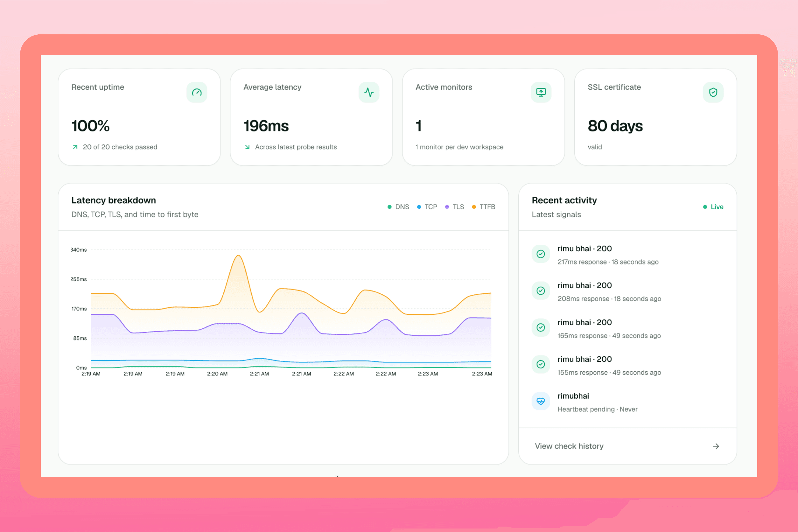
Task: Click the TTFB peak on the latency chart
Action: [x=239, y=255]
